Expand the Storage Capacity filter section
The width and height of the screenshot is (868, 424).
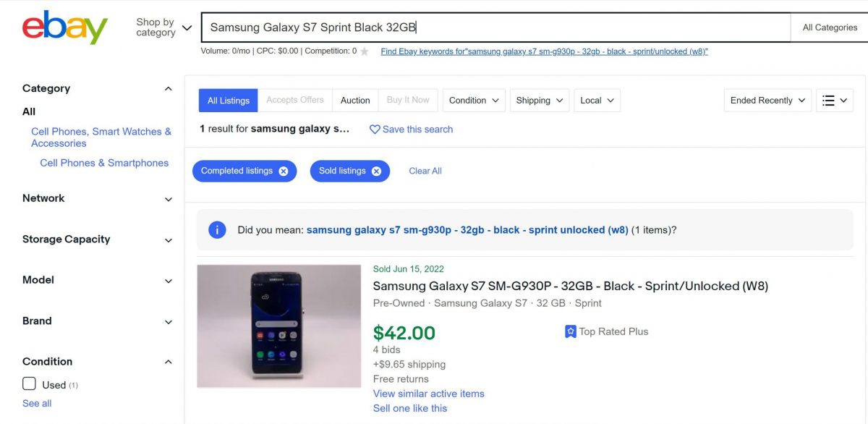tap(168, 240)
